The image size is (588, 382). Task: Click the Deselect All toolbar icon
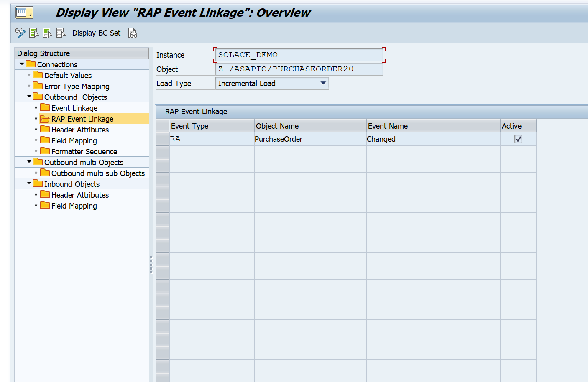pyautogui.click(x=61, y=33)
